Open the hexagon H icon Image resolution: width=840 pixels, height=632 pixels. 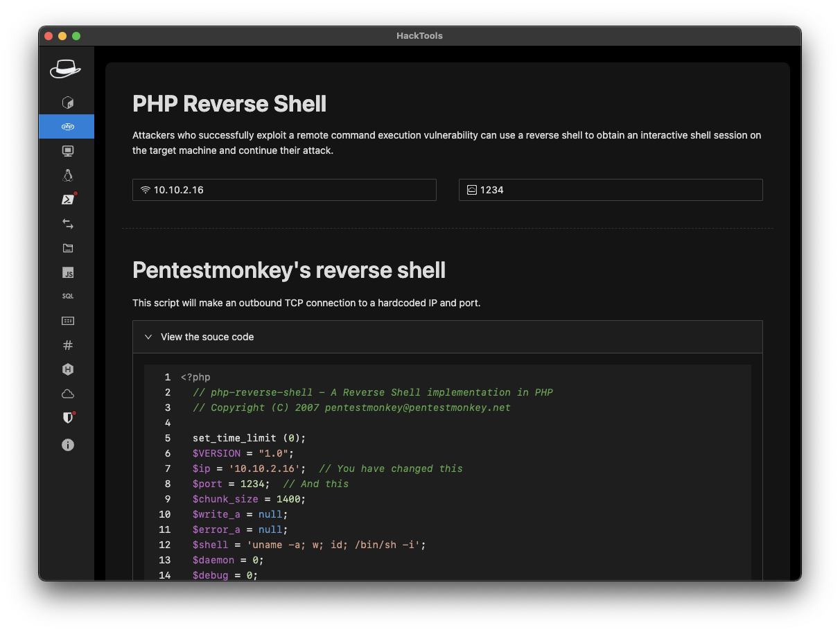[x=67, y=370]
